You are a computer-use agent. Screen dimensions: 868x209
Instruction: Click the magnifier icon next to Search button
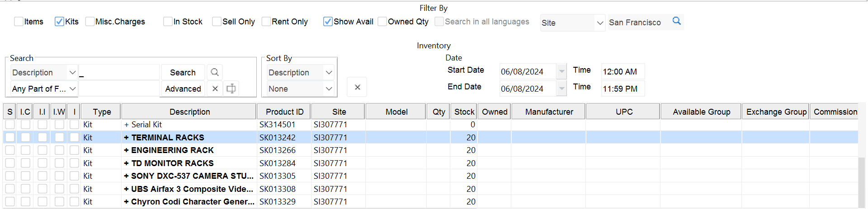pos(215,72)
